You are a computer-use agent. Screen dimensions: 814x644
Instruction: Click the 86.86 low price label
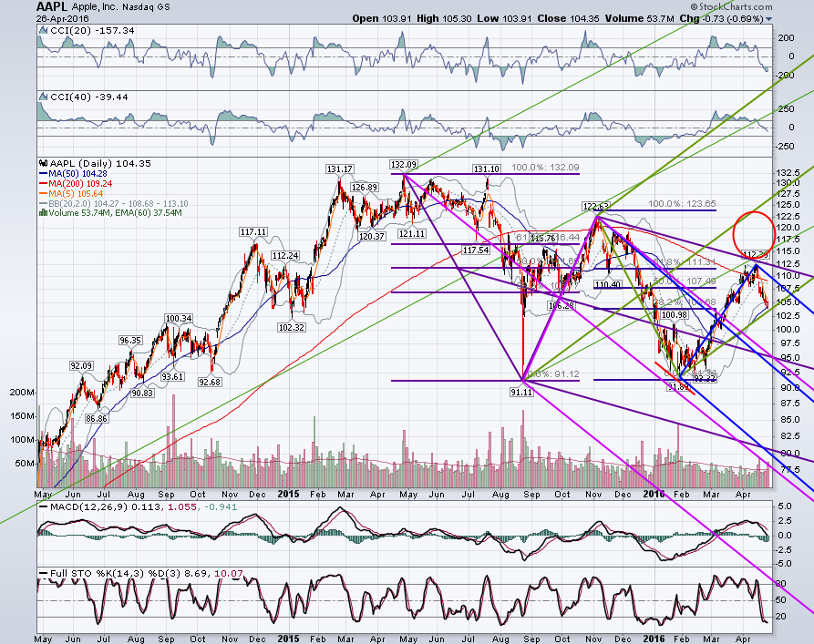(97, 418)
